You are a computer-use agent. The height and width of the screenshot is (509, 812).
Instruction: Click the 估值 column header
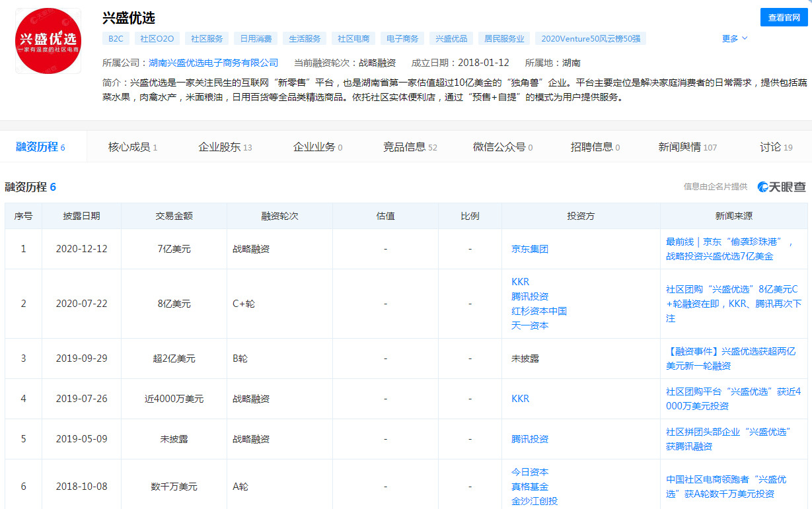pos(385,216)
